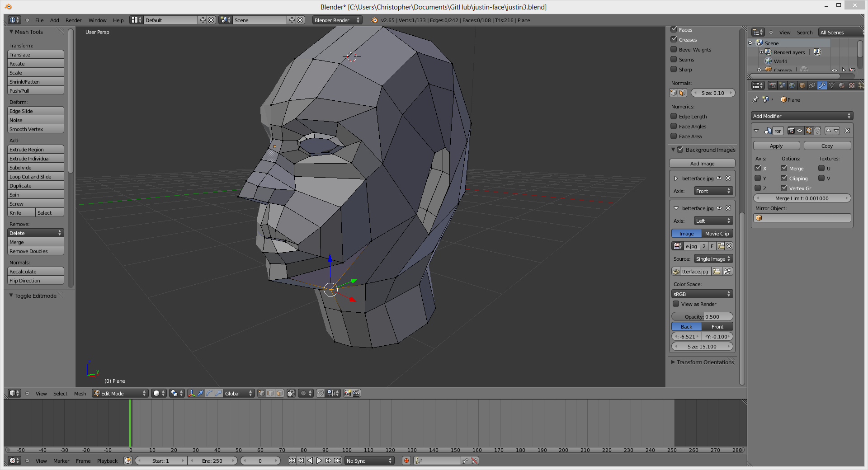Image resolution: width=868 pixels, height=470 pixels.
Task: Click OpenGL render animation clapper icon
Action: pos(356,393)
